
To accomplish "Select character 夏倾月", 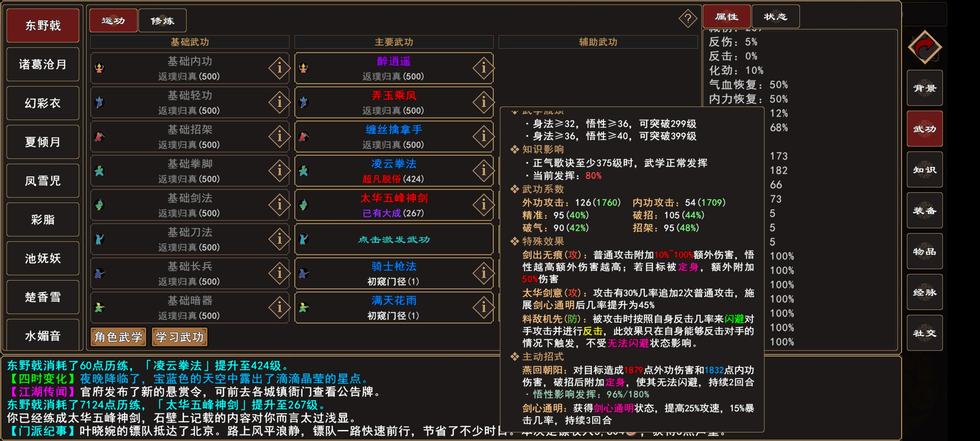I will coord(43,142).
